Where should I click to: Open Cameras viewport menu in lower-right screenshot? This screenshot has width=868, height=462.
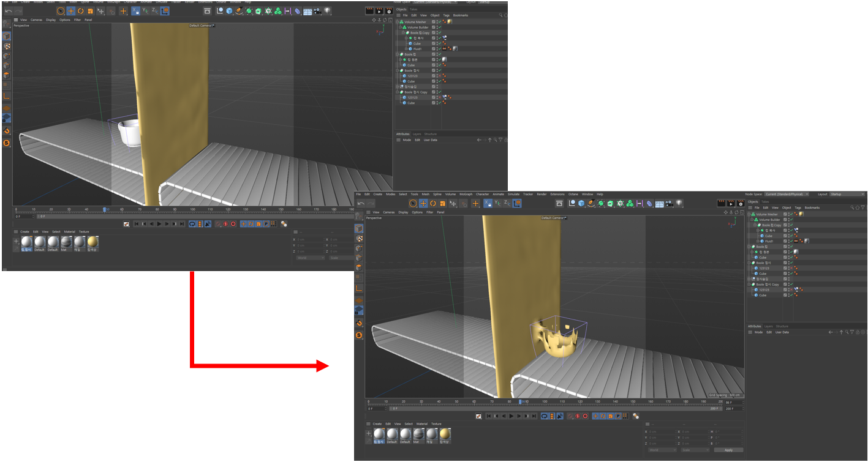pyautogui.click(x=389, y=212)
